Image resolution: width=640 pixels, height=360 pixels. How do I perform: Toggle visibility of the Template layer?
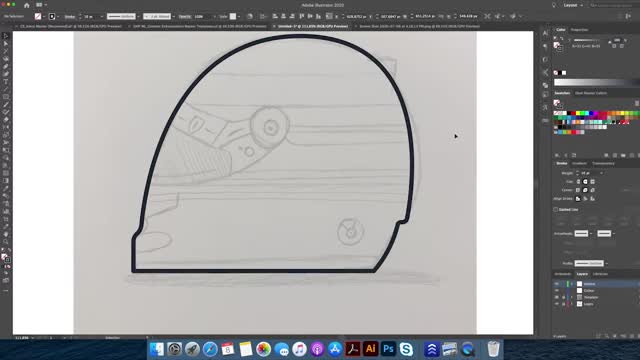pyautogui.click(x=557, y=297)
